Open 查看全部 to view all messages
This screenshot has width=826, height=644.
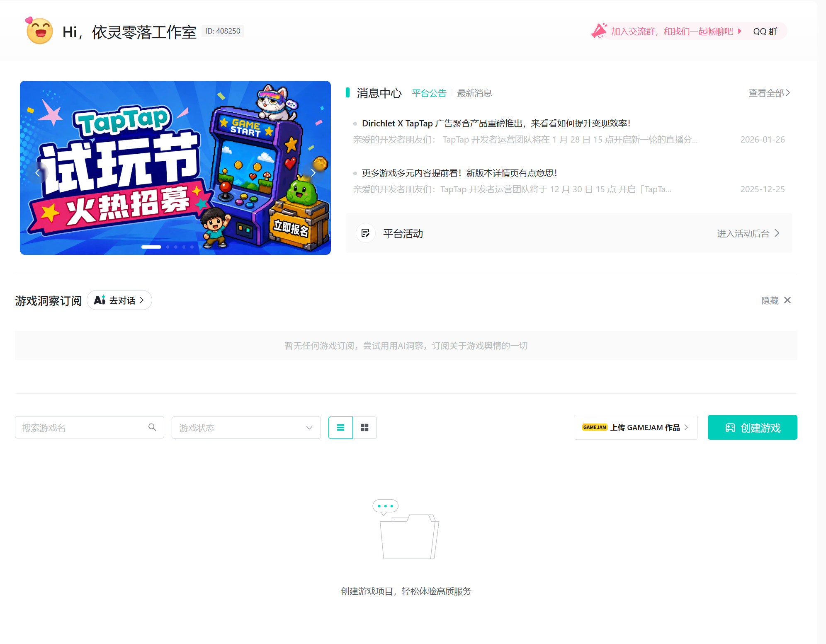point(769,93)
